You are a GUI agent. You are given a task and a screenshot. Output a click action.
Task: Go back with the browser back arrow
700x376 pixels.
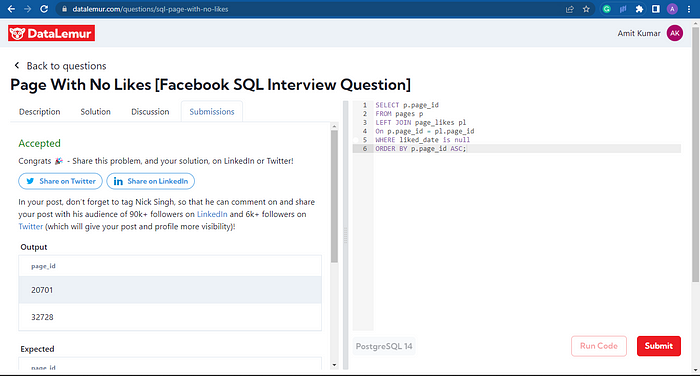click(12, 9)
